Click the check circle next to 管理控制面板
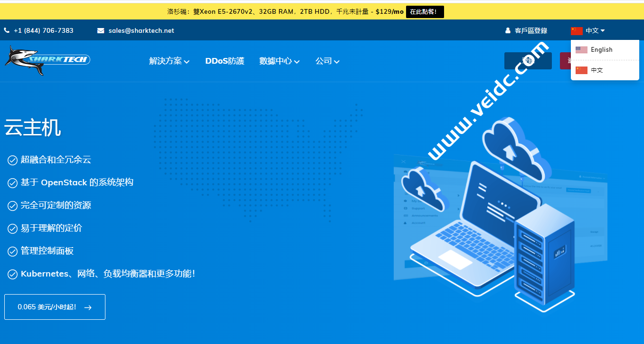This screenshot has width=644, height=344. [12, 251]
